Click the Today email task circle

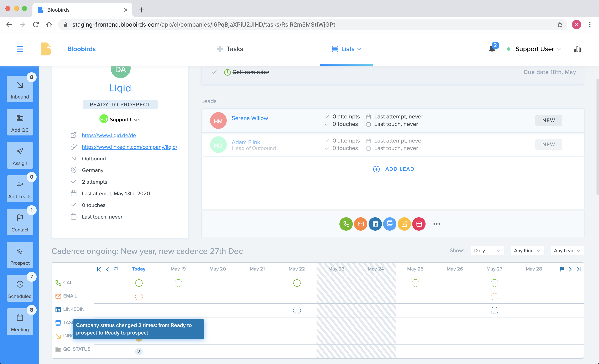(x=139, y=296)
